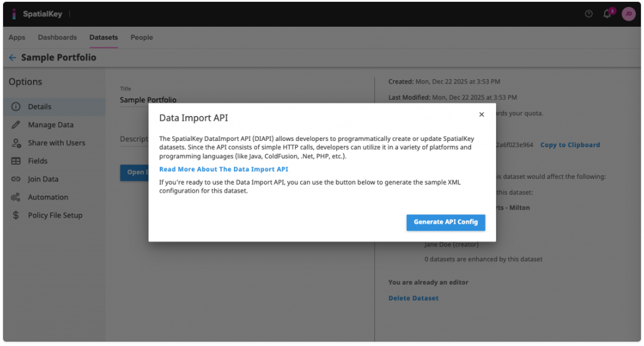This screenshot has width=644, height=346.
Task: Click '0 datasets are enhanced by this dataset'
Action: tap(484, 259)
